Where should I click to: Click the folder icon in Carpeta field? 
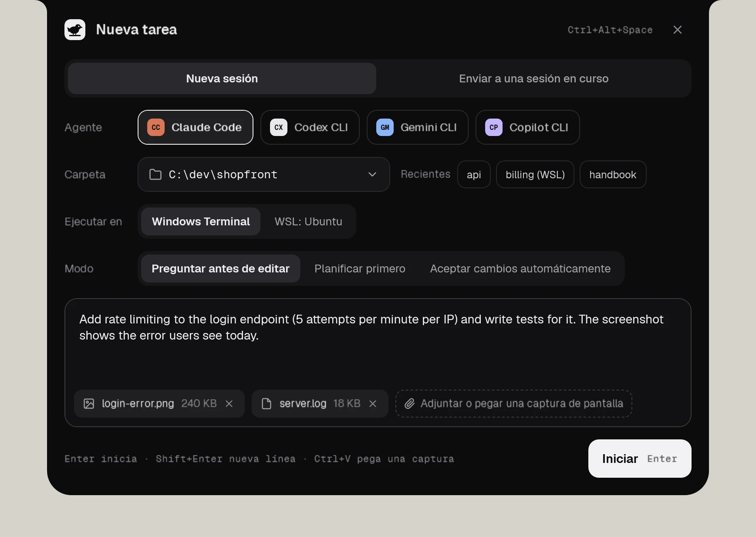point(155,174)
